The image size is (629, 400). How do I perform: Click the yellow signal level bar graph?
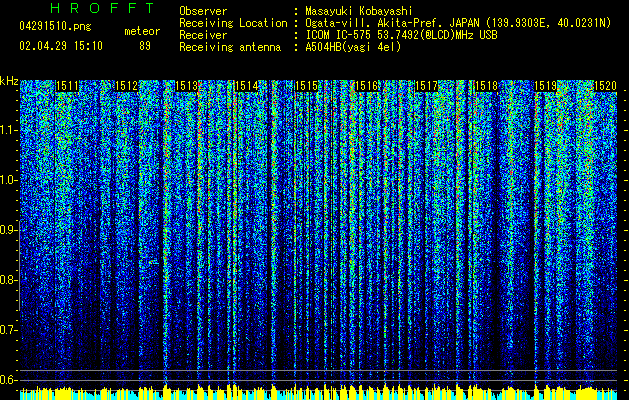(x=318, y=392)
